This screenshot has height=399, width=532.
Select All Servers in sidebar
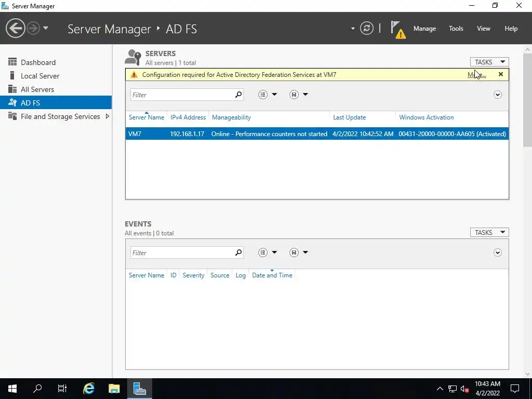tap(56, 89)
